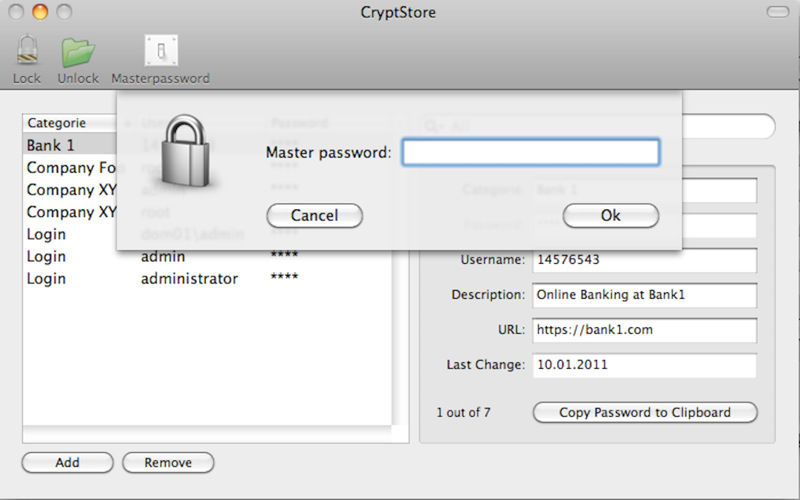Select the Company Fo row
Image resolution: width=800 pixels, height=500 pixels.
(x=70, y=167)
